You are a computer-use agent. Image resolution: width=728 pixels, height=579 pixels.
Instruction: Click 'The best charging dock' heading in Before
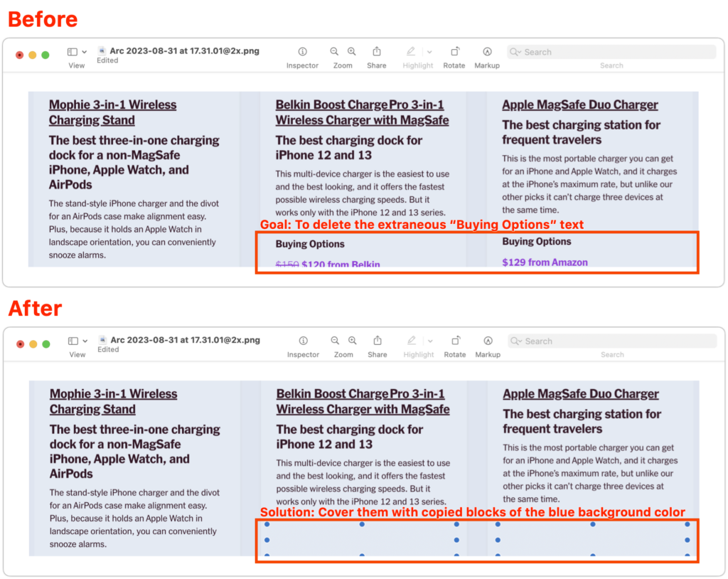348,148
